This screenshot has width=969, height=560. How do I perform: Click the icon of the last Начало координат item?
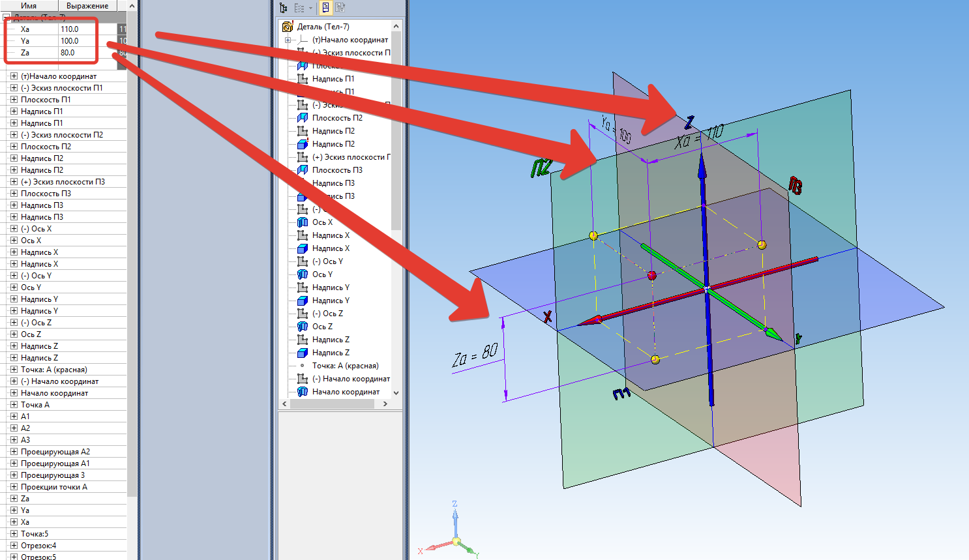pos(303,392)
